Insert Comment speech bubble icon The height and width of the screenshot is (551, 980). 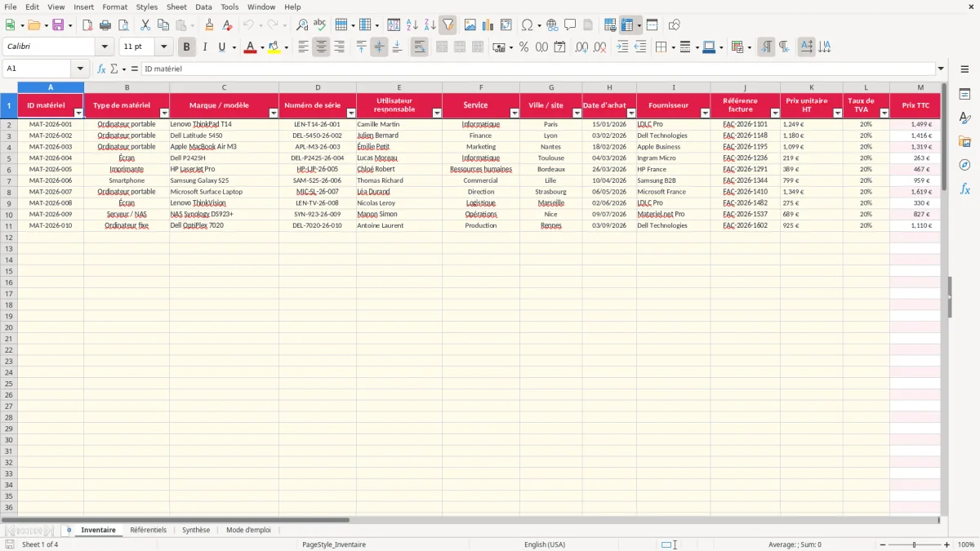coord(570,25)
